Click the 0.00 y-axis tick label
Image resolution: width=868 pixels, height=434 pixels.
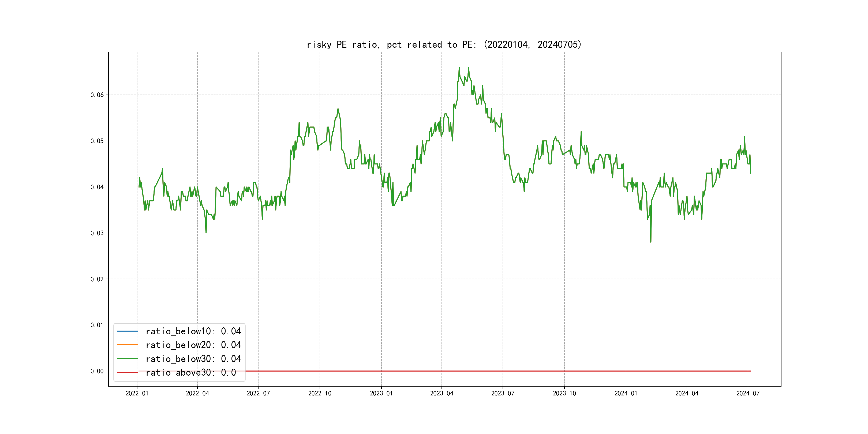click(x=97, y=371)
